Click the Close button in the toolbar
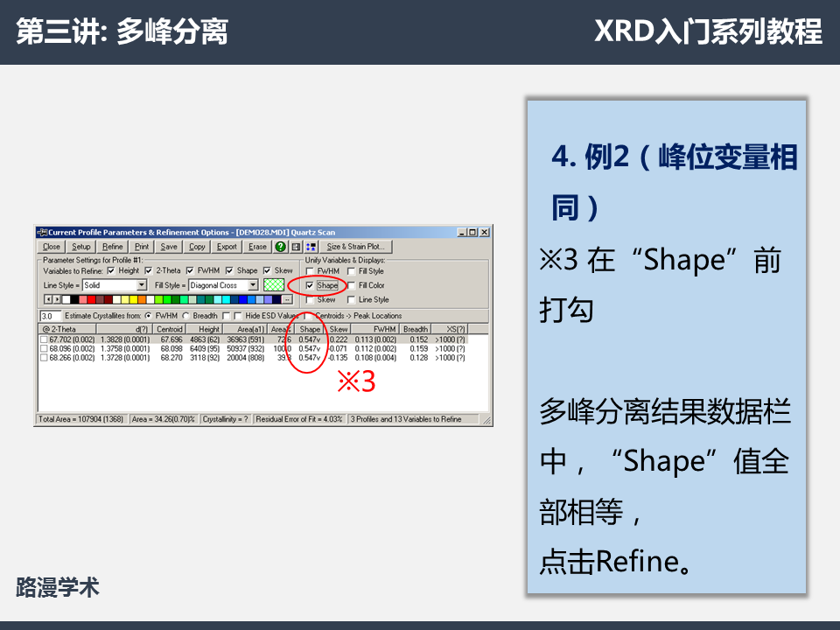The image size is (840, 630). [52, 247]
